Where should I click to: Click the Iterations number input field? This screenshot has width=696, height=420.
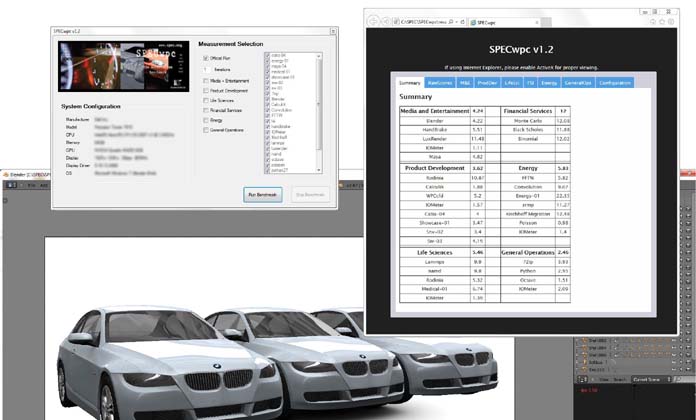pos(207,69)
